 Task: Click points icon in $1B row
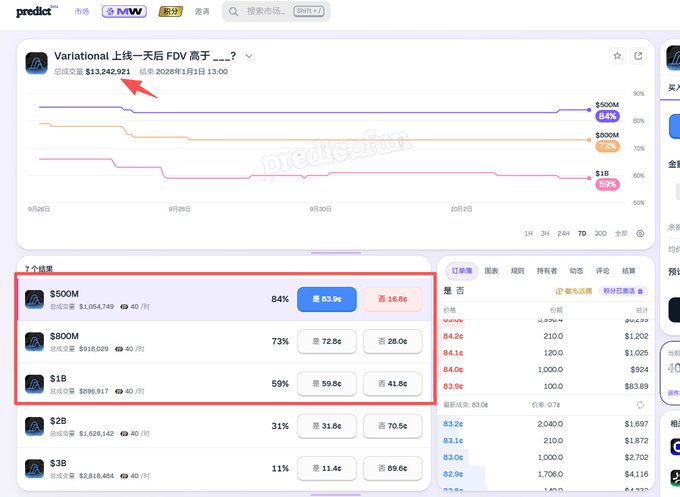click(118, 391)
